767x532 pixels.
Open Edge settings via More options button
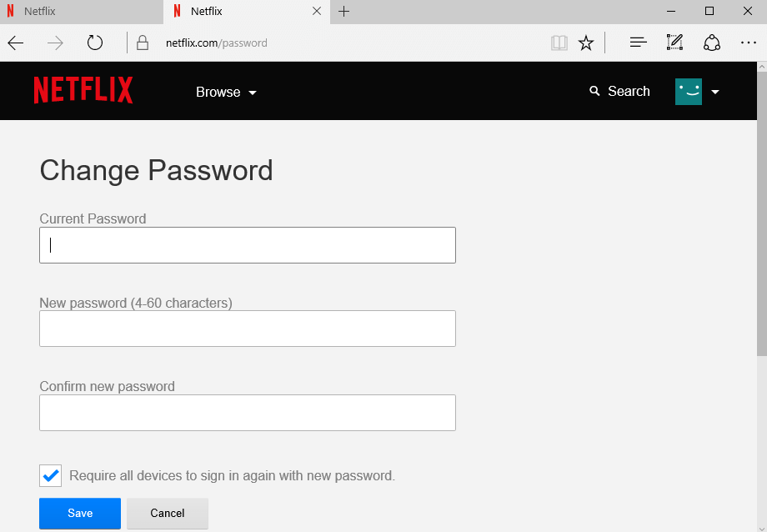[x=748, y=42]
